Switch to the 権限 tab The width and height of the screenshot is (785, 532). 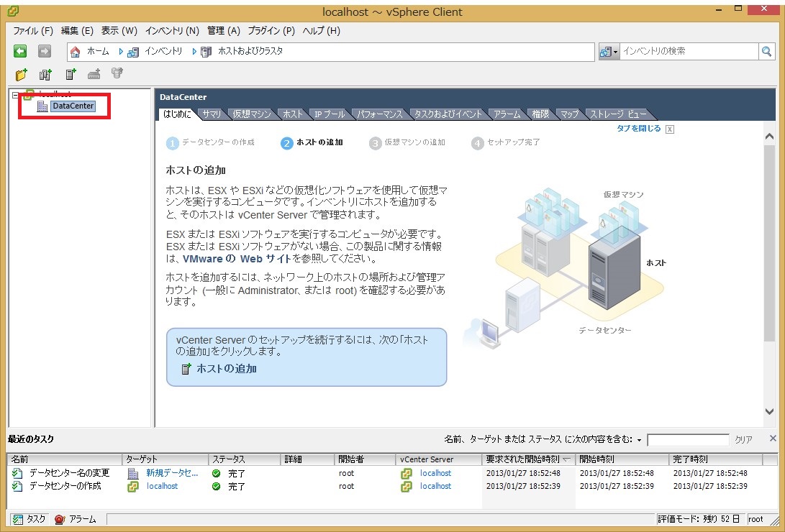click(x=540, y=114)
